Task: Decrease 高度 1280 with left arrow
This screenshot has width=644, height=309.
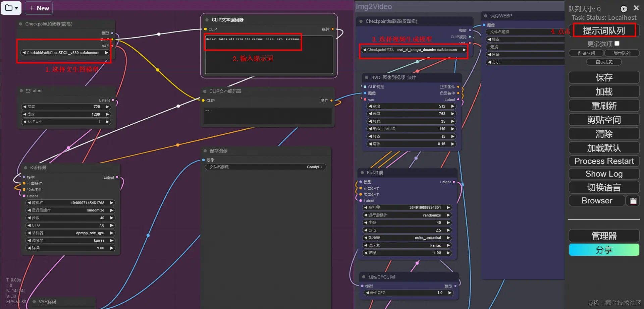Action: (24, 114)
